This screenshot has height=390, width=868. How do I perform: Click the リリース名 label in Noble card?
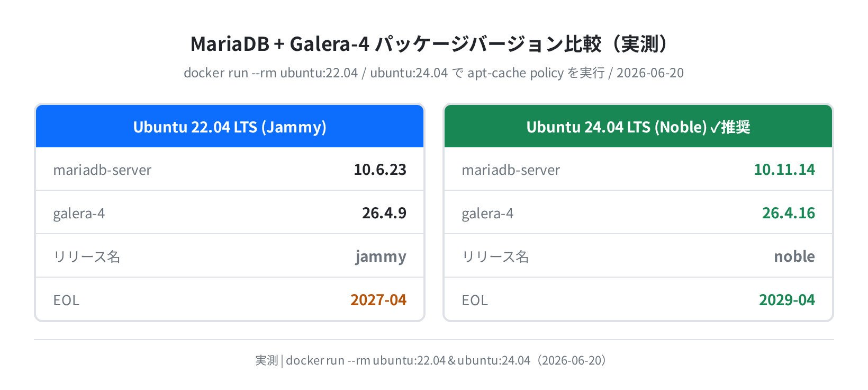(495, 257)
